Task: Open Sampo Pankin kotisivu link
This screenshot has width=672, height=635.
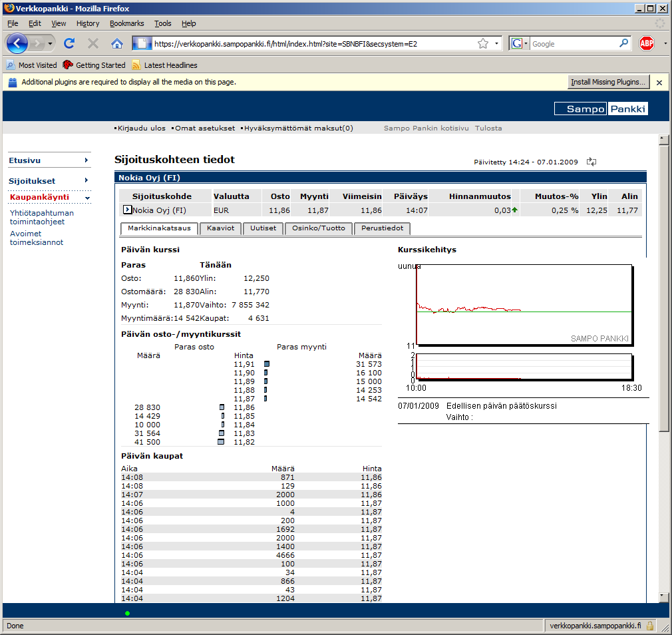Action: pos(426,128)
